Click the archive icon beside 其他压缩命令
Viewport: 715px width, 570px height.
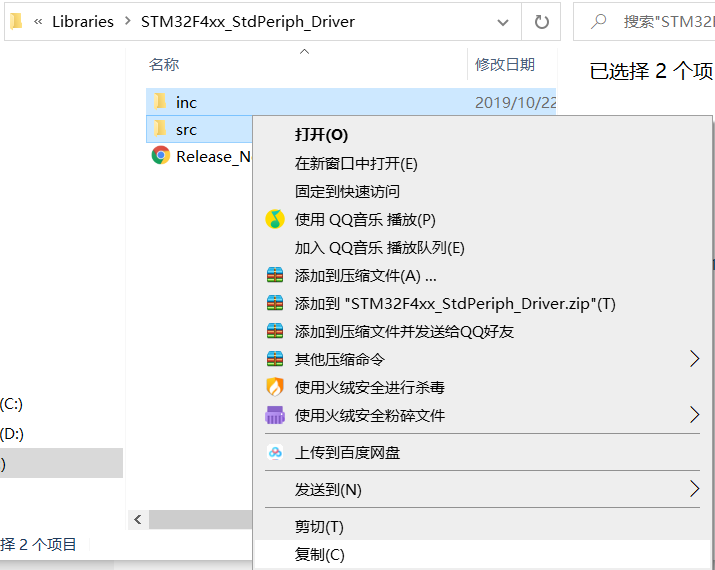(x=275, y=359)
